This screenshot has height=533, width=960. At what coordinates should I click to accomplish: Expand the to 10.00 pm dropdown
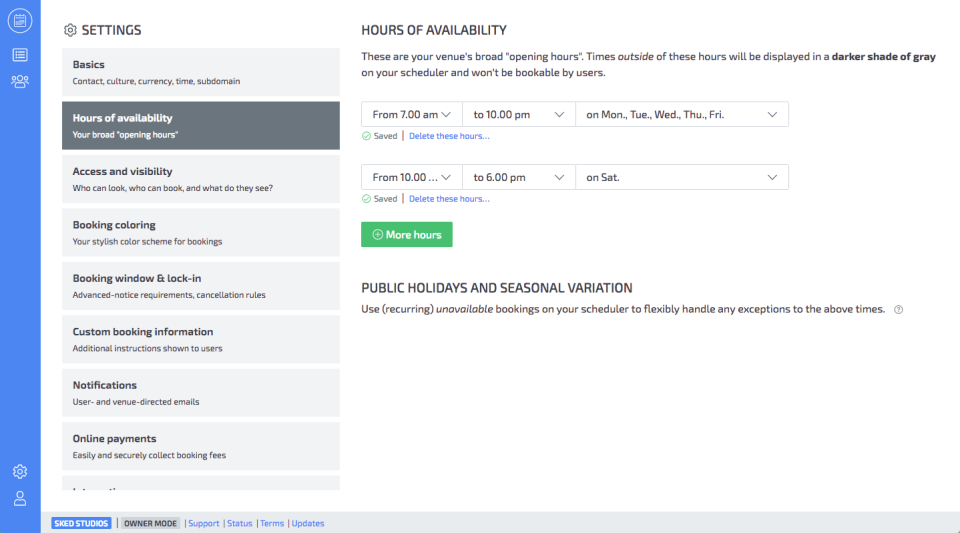tap(519, 114)
